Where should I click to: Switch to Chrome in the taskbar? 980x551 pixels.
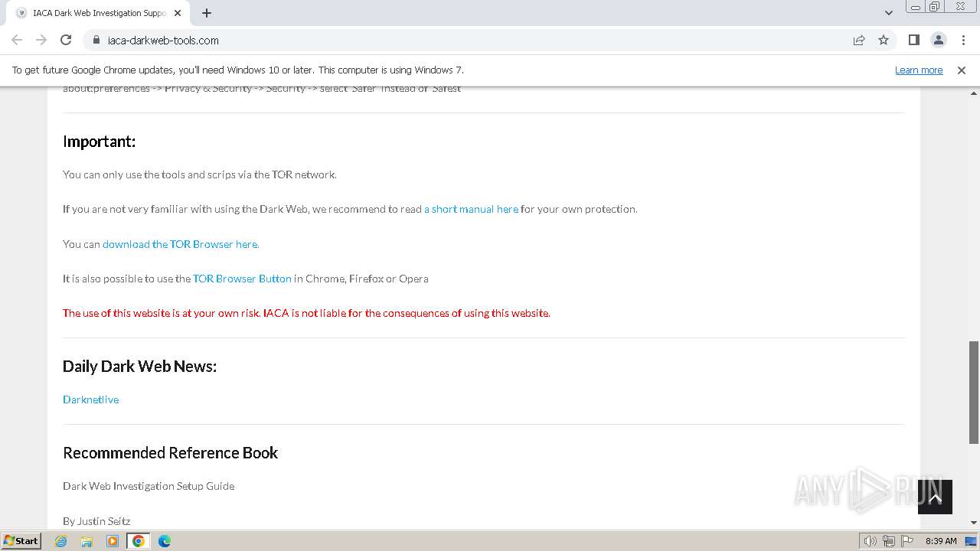point(139,541)
